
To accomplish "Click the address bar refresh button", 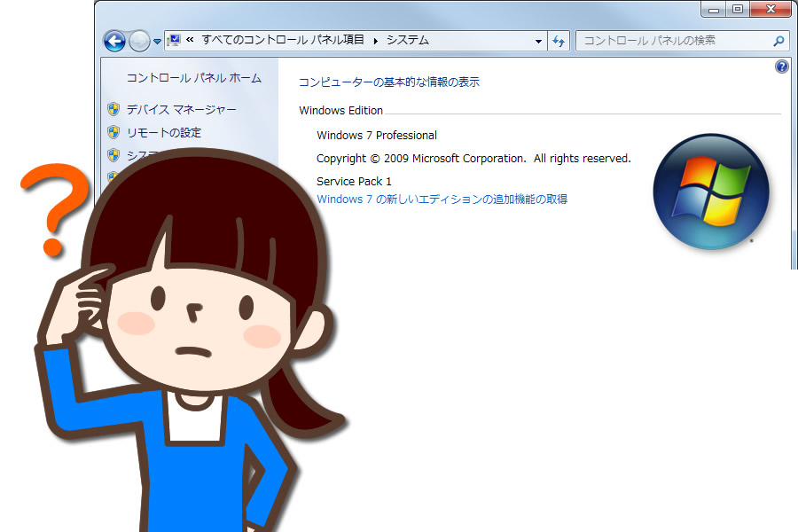I will click(559, 41).
